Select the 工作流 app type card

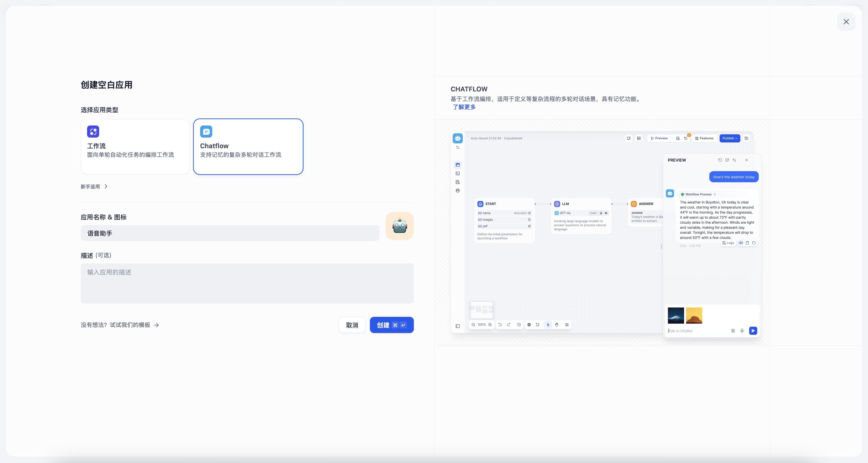click(x=135, y=146)
